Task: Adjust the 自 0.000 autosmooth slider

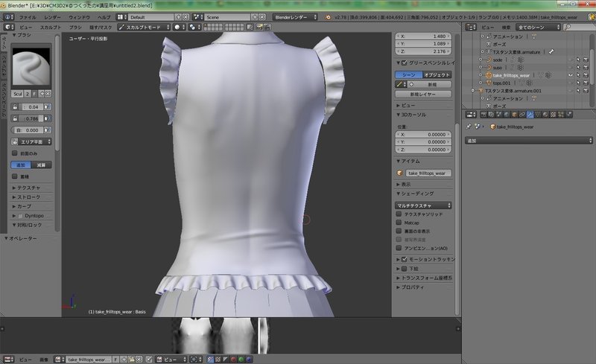Action: [x=28, y=130]
